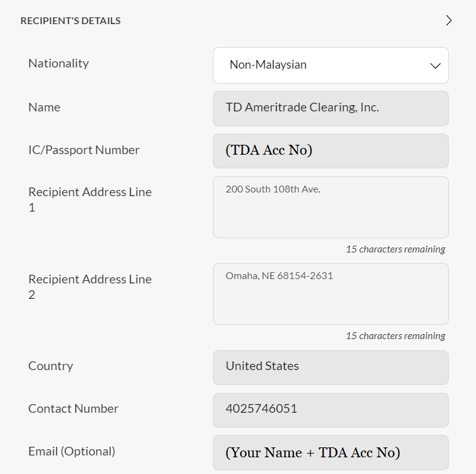Click the Contact Number label
Viewport: 476px width, 474px height.
click(x=74, y=408)
